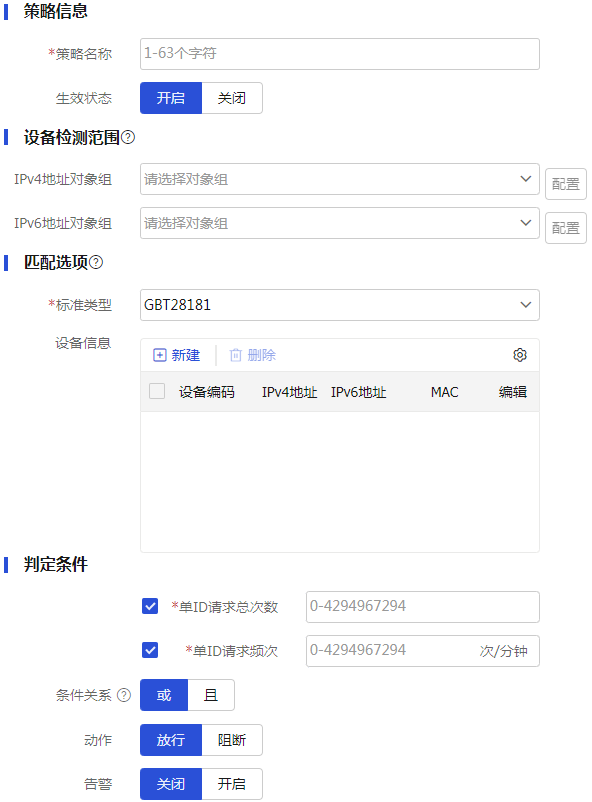Open the 标准类型 GBT28181 dropdown
The image size is (592, 802).
pos(340,305)
